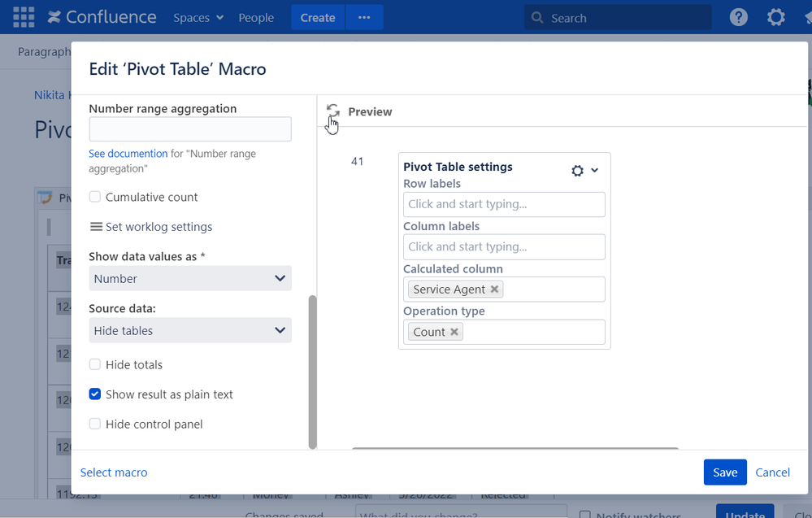Save the Pivot Table macro
Viewport: 812px width, 518px height.
point(725,472)
